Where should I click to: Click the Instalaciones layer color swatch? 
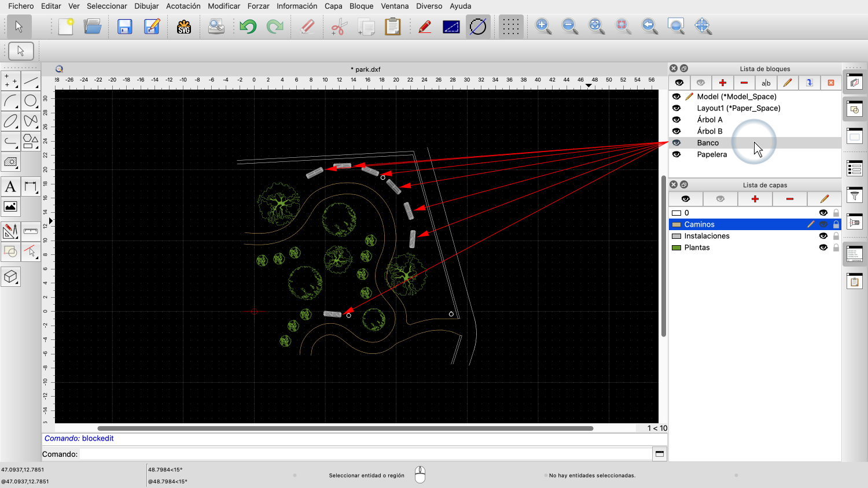(676, 236)
